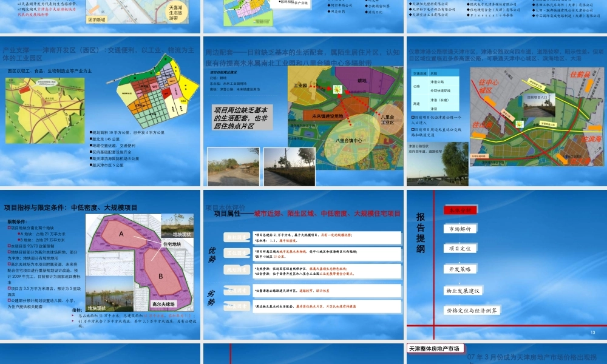Click the bullet 距北京 145 公里
607x364 pixels.
[106, 139]
